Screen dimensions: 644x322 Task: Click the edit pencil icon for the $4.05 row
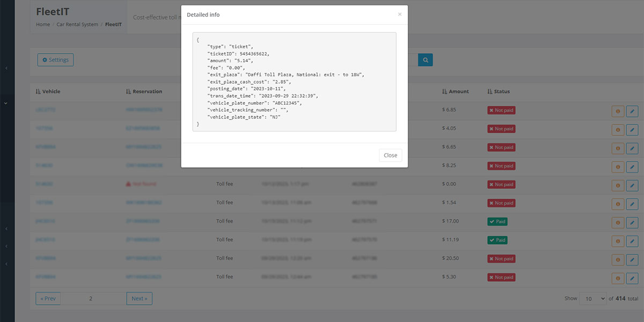tap(632, 129)
